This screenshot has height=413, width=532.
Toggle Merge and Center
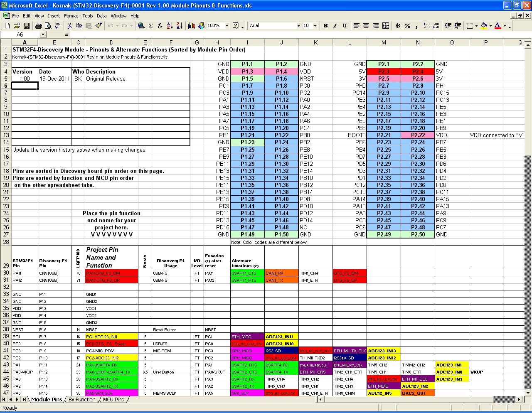pyautogui.click(x=386, y=26)
